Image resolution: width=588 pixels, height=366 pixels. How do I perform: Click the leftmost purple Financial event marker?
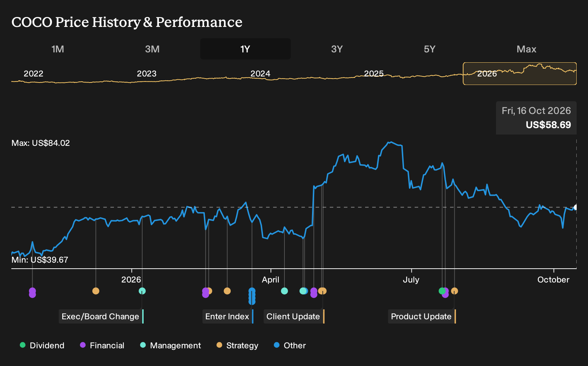(x=32, y=293)
